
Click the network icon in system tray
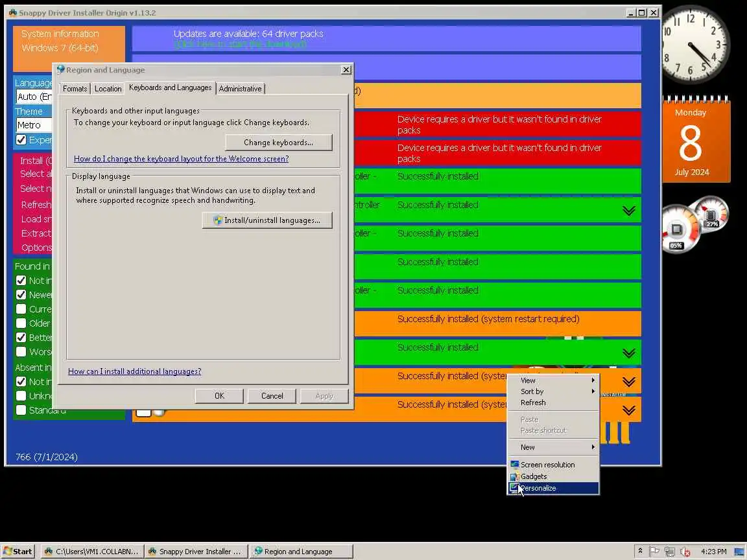click(x=669, y=552)
